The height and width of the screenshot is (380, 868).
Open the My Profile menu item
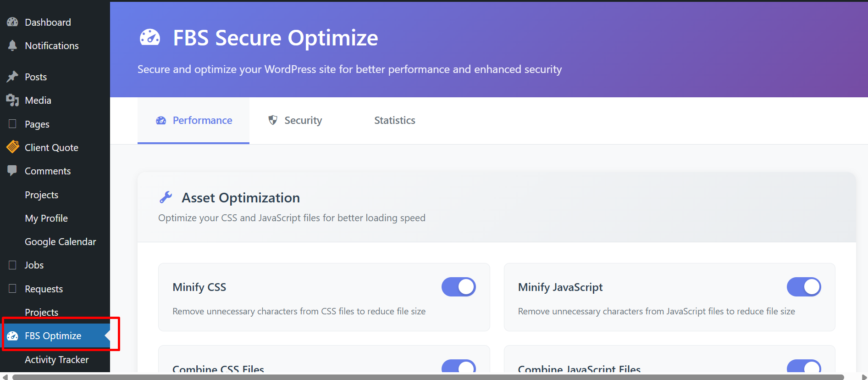[x=46, y=218]
